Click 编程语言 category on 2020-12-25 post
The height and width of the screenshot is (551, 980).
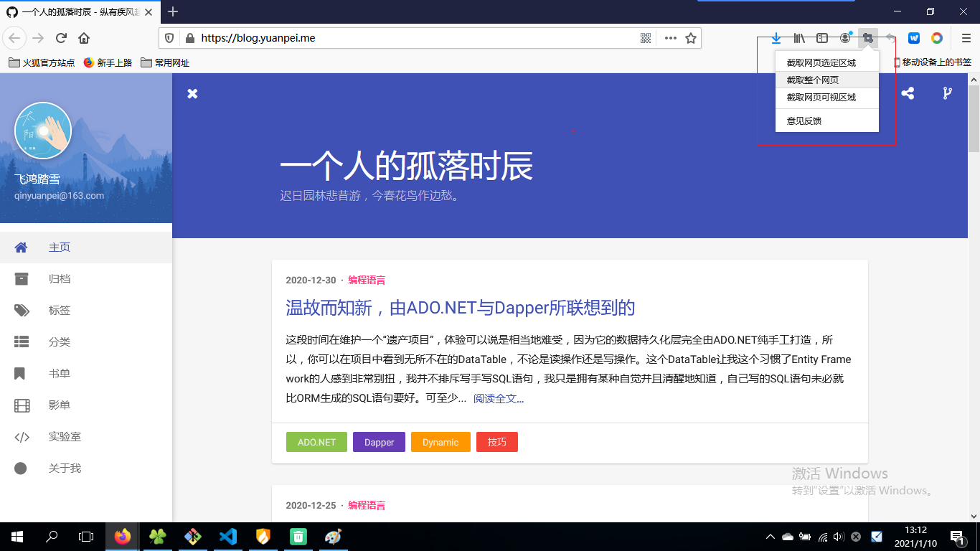click(x=367, y=505)
